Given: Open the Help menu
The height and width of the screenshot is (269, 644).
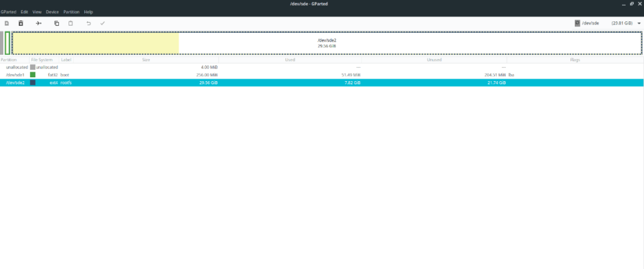Looking at the screenshot, I should pyautogui.click(x=89, y=12).
